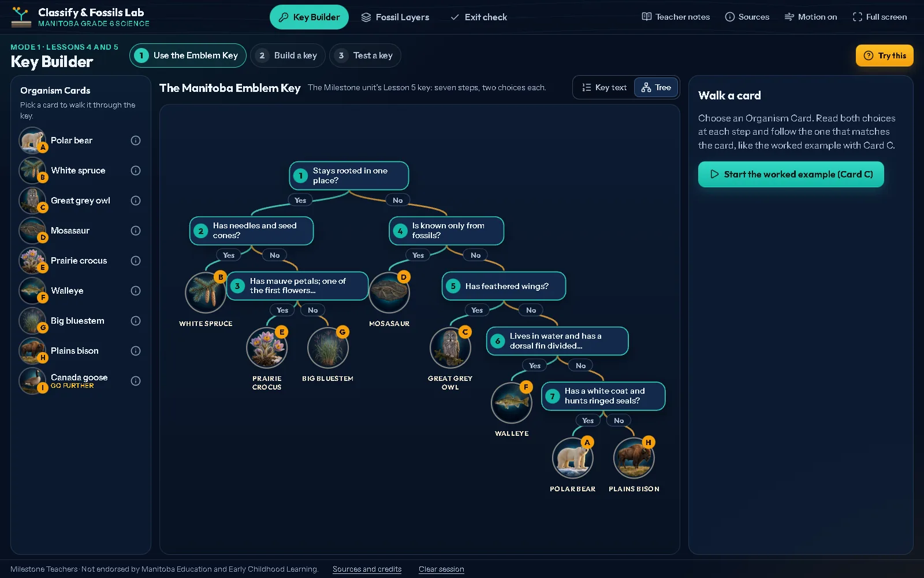The height and width of the screenshot is (578, 924).
Task: Select the Tree view toggle
Action: tap(656, 87)
